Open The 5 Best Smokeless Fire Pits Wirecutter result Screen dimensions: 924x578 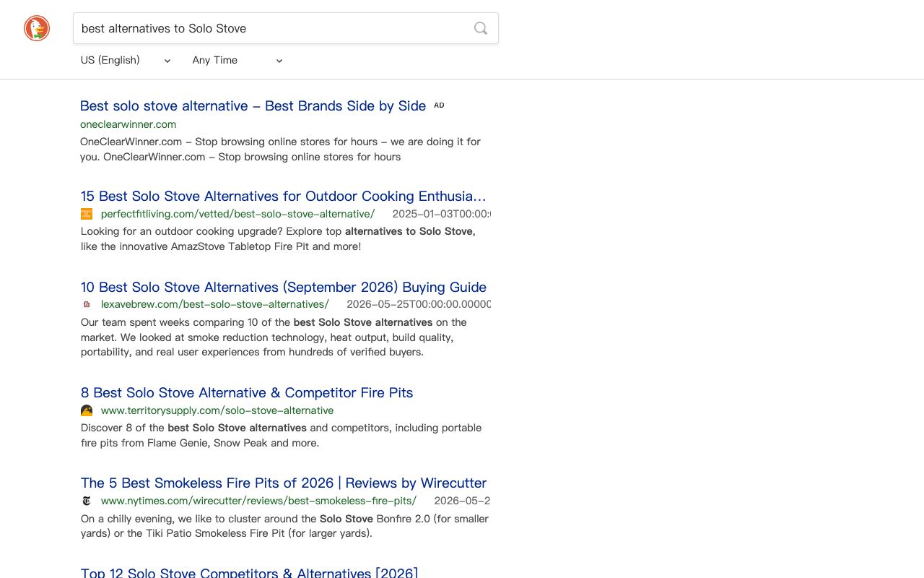(x=284, y=483)
